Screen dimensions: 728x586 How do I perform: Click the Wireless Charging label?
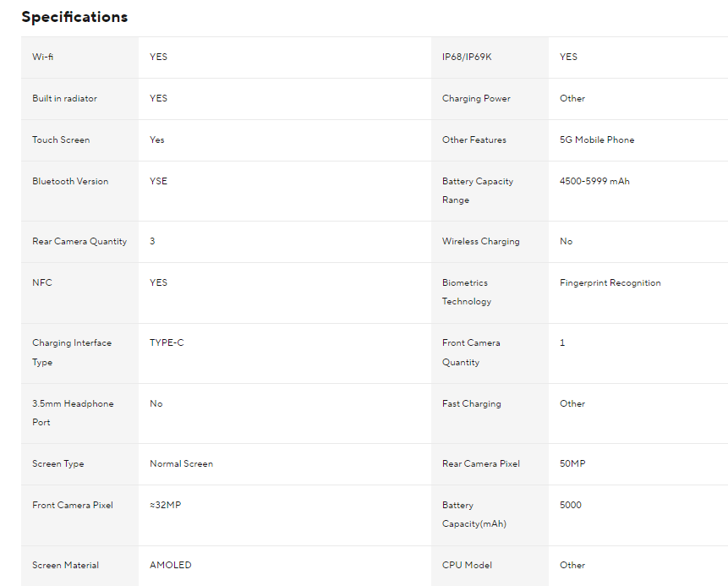(480, 242)
